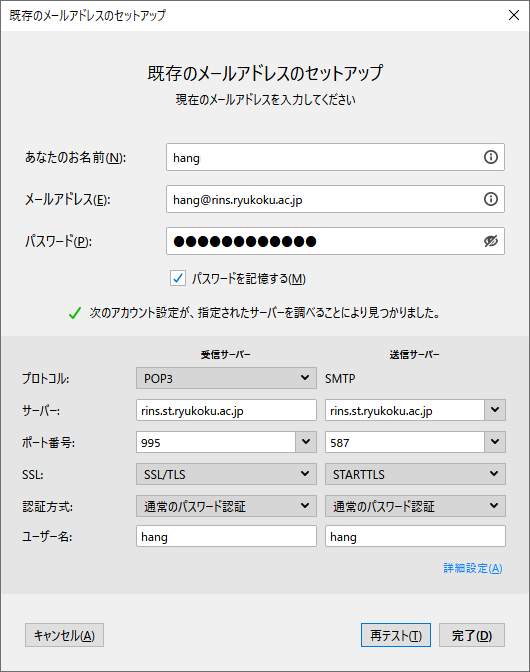
Task: Click the 再テスト(T) button
Action: [x=396, y=635]
